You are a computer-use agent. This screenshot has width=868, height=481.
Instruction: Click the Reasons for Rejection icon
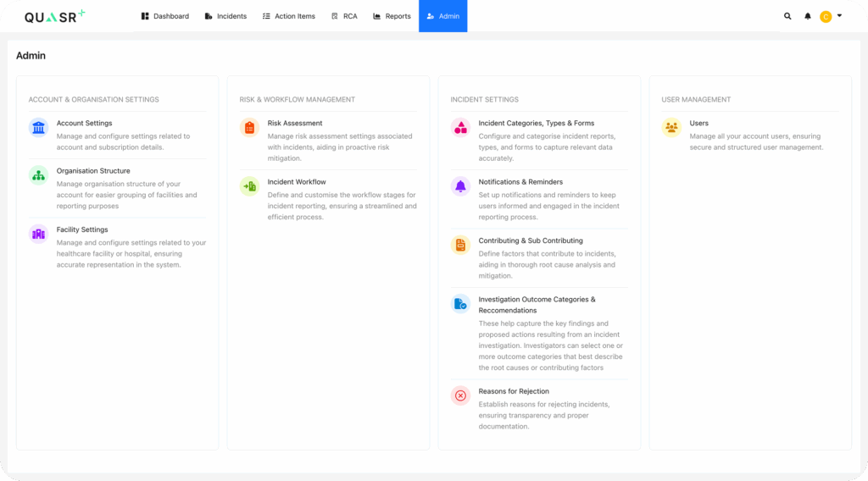[x=460, y=395]
